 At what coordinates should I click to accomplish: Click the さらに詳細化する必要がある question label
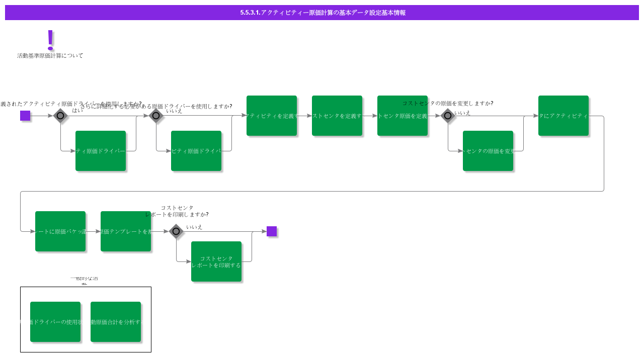click(156, 106)
